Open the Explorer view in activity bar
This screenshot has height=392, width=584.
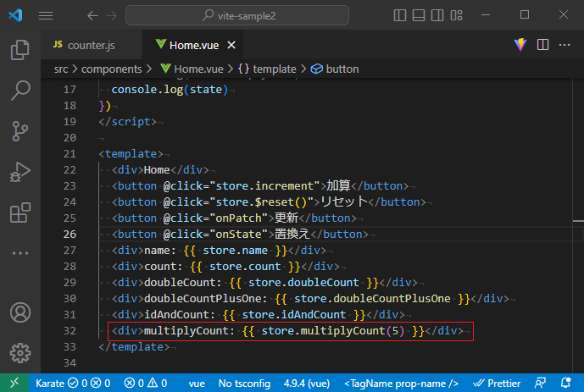[20, 50]
